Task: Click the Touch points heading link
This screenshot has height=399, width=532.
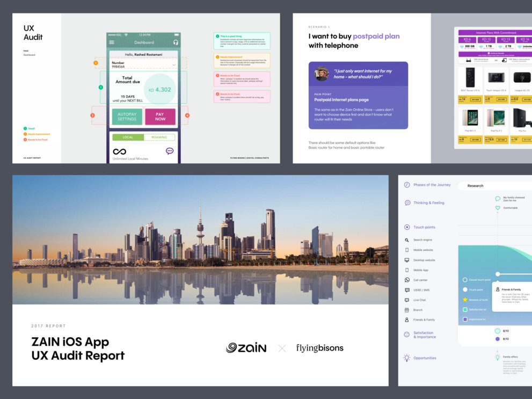Action: [424, 227]
